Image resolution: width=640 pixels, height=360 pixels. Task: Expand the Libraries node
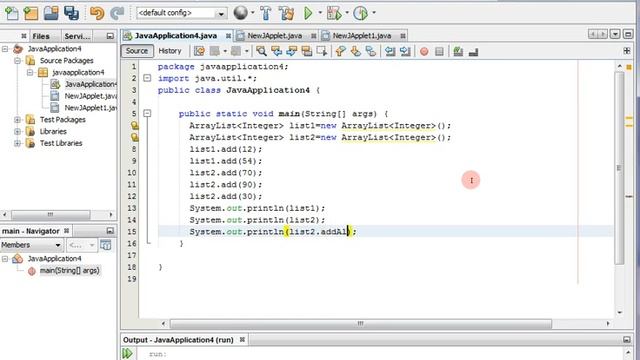tap(18, 131)
